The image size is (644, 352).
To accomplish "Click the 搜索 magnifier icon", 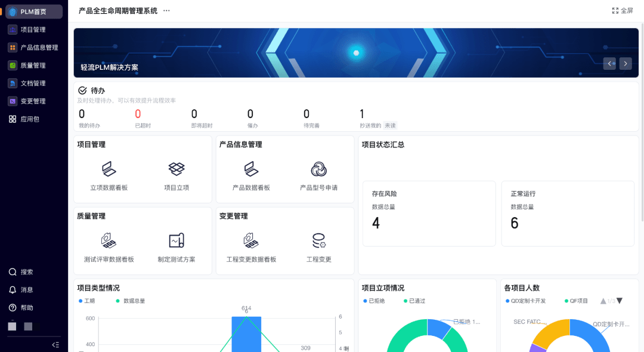I will click(x=13, y=272).
